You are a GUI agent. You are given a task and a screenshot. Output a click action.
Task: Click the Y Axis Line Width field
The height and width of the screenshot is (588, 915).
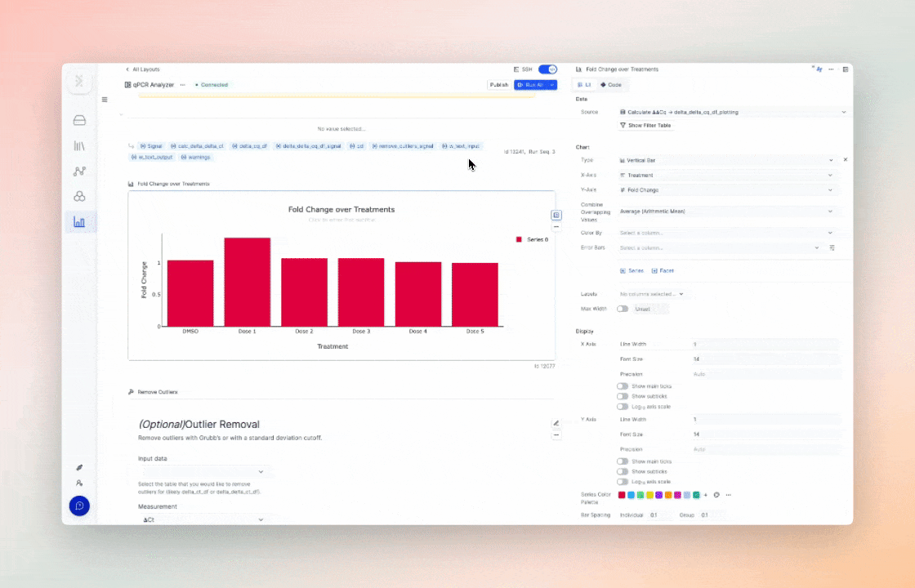[x=765, y=420]
